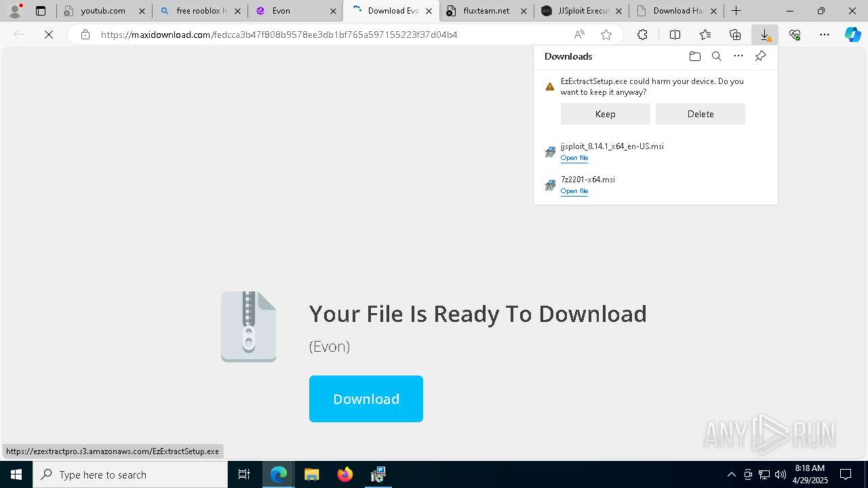
Task: Open the installer app on taskbar
Action: coord(378,474)
